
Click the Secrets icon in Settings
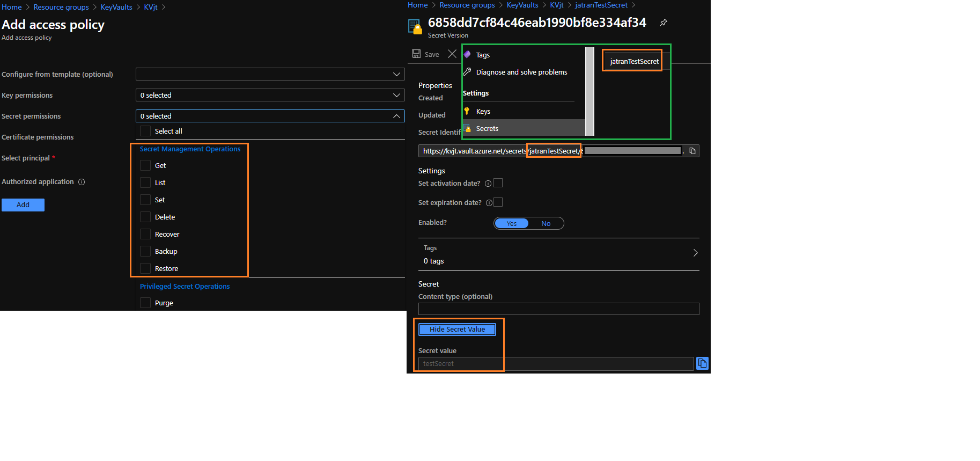pyautogui.click(x=467, y=128)
